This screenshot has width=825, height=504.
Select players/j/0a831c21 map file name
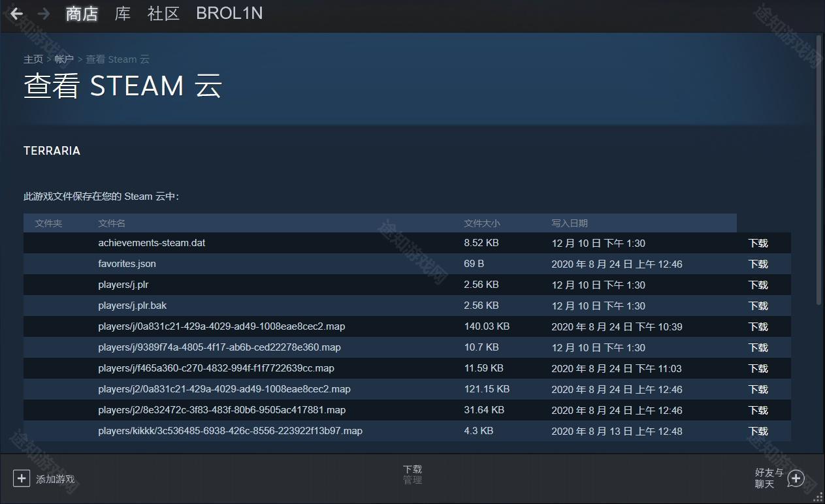pyautogui.click(x=221, y=326)
